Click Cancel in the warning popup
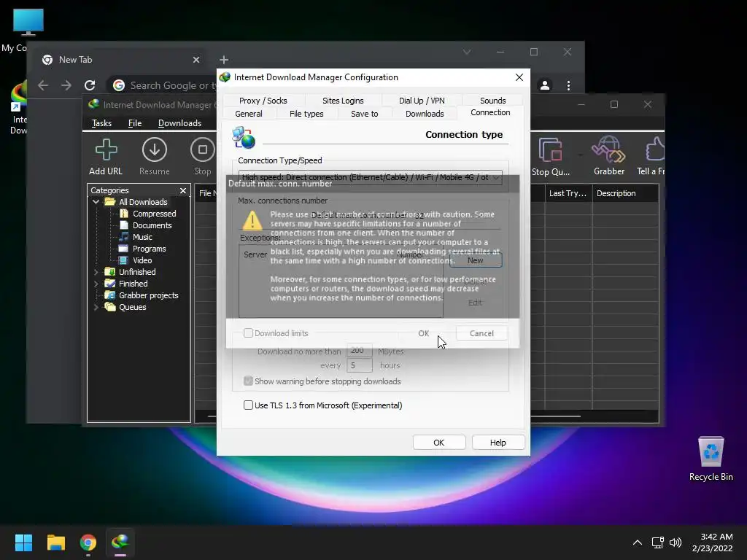Image resolution: width=747 pixels, height=560 pixels. [x=481, y=333]
